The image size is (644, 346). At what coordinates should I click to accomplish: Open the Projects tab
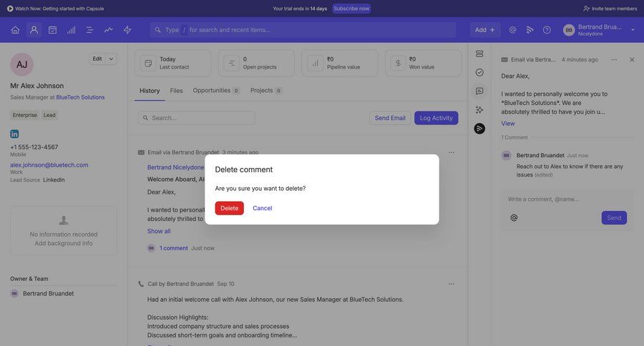pyautogui.click(x=261, y=91)
